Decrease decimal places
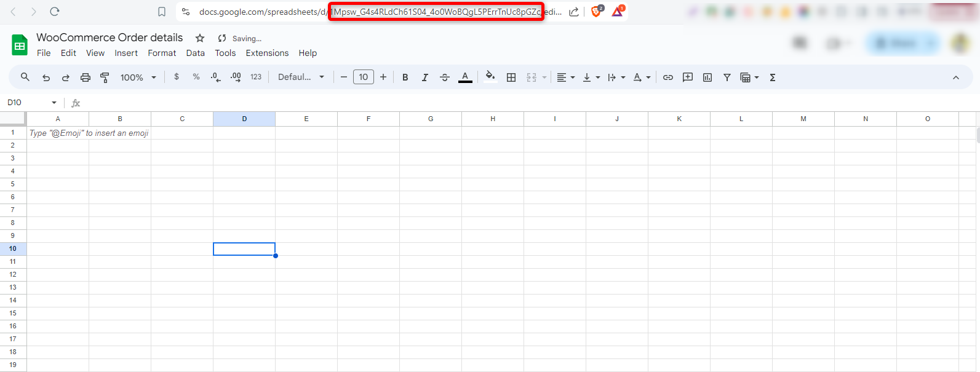 tap(215, 77)
